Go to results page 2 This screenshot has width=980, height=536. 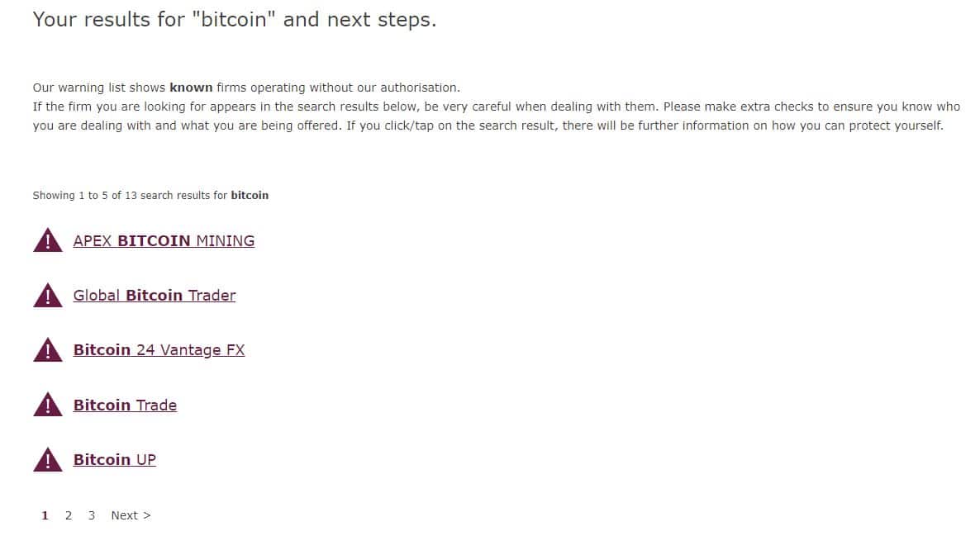[x=68, y=515]
